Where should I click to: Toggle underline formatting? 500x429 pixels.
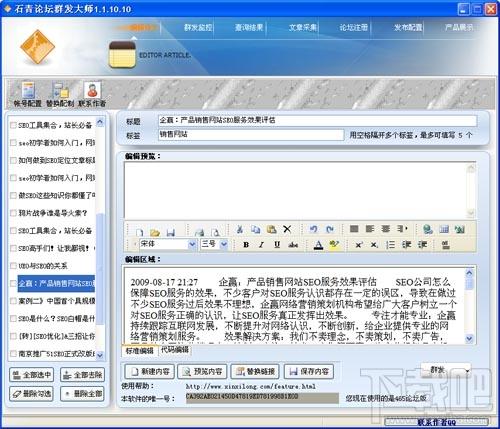click(277, 245)
